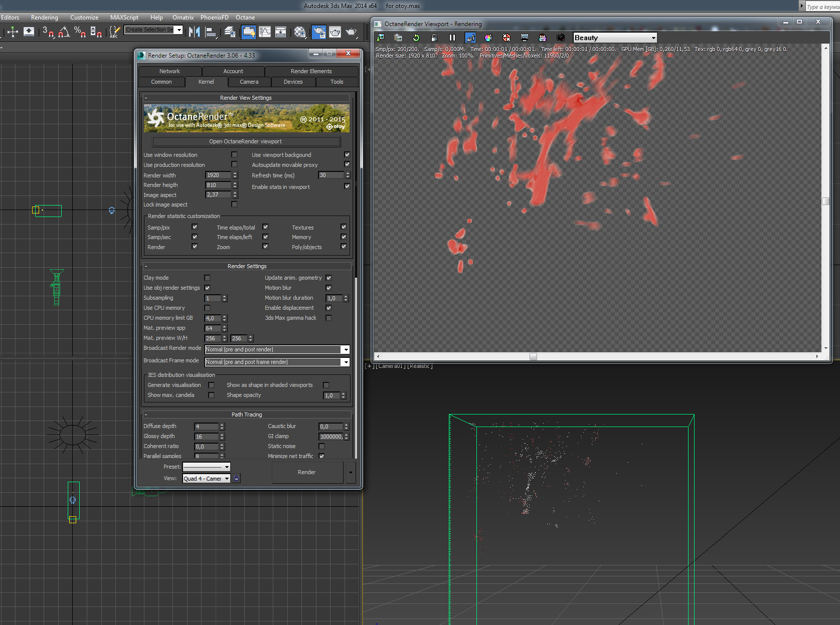
Task: Click the restart render refresh icon
Action: pyautogui.click(x=416, y=38)
